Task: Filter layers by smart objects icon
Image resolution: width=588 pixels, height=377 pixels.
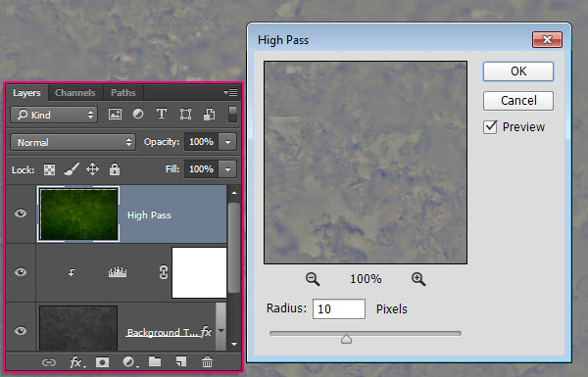Action: click(209, 115)
